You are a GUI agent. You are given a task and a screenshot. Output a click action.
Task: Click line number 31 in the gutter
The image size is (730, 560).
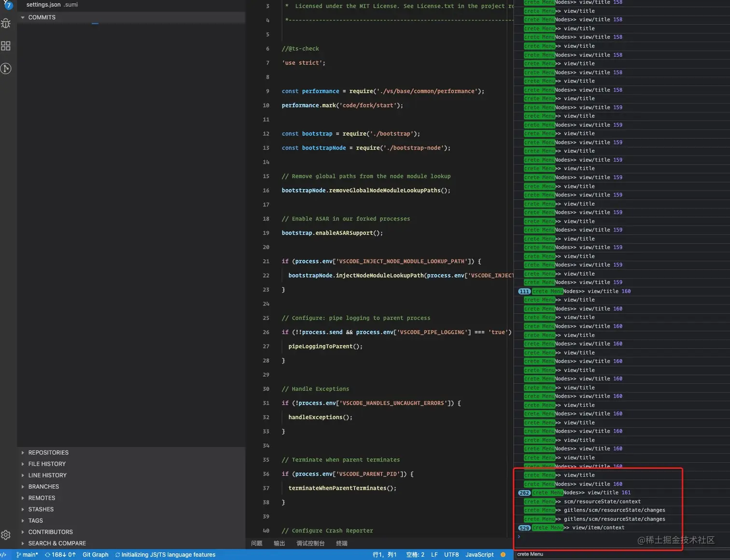pyautogui.click(x=266, y=403)
